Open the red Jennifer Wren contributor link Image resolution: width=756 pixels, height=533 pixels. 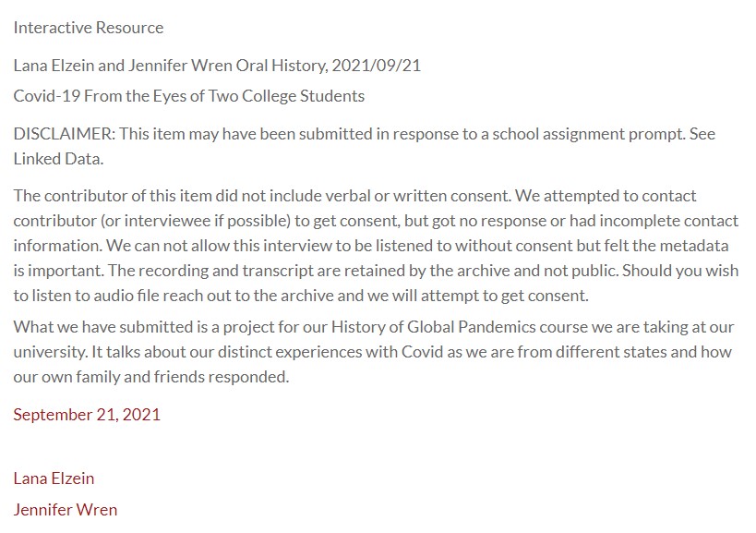[x=65, y=509]
